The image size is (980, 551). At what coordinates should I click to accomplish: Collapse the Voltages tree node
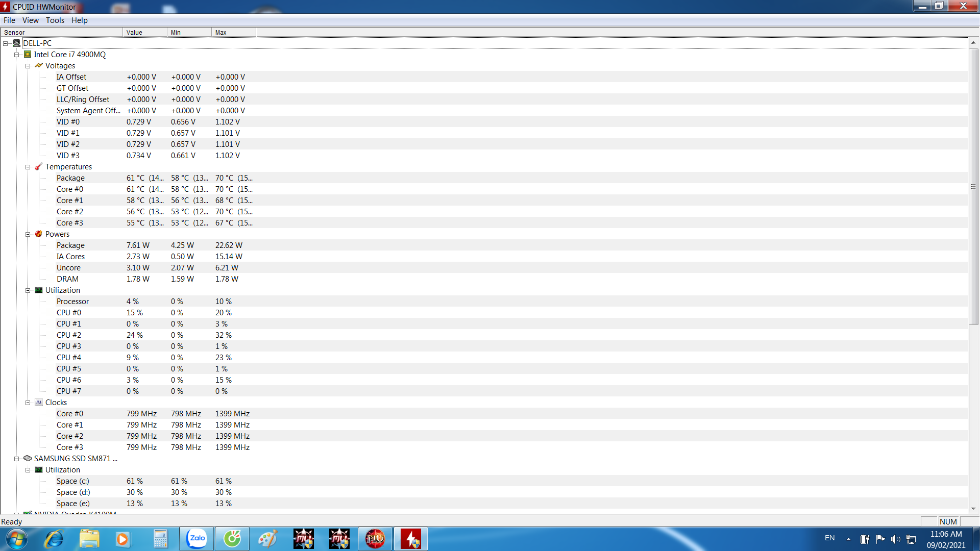click(x=28, y=66)
